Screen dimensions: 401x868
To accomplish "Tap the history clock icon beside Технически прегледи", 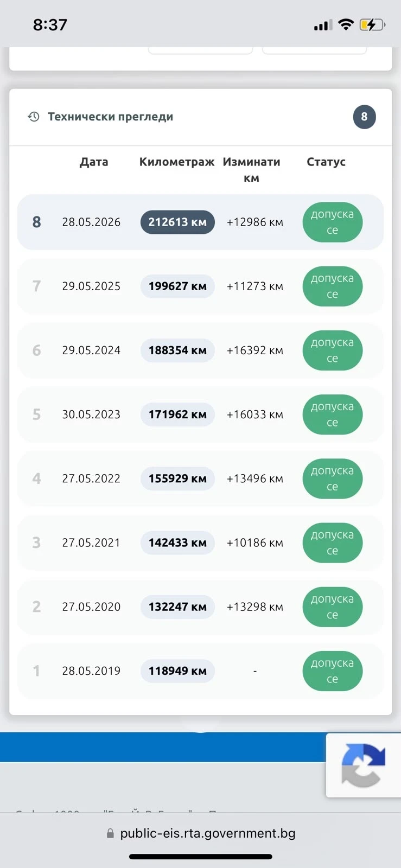I will (34, 117).
